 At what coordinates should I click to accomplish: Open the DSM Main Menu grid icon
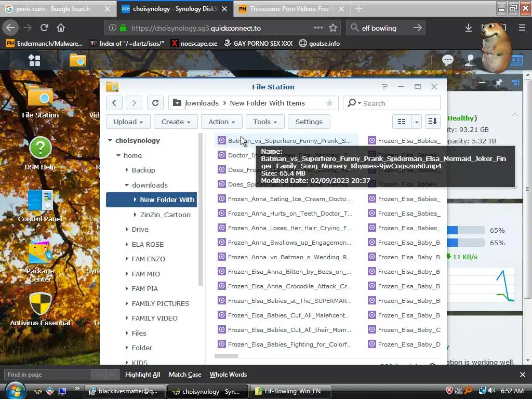34,60
